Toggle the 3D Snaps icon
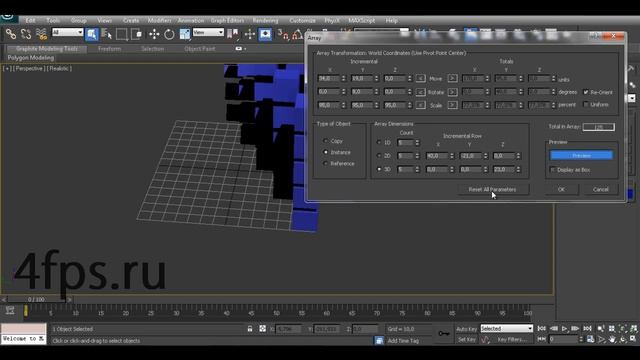 [x=283, y=34]
